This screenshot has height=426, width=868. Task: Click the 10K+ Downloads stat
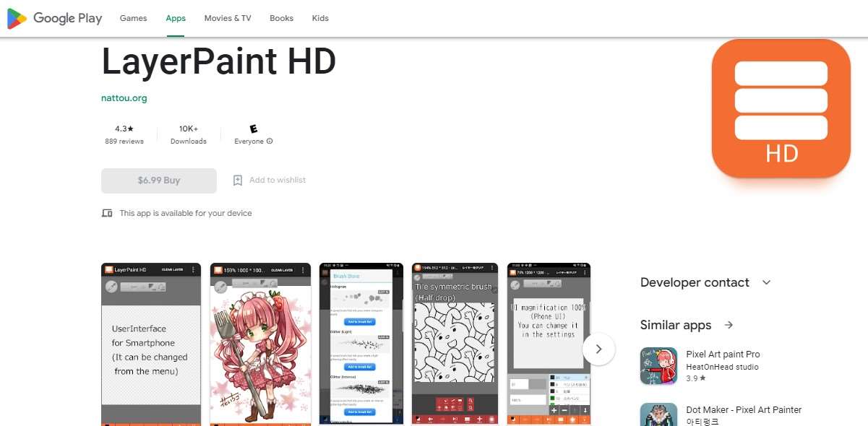[189, 135]
